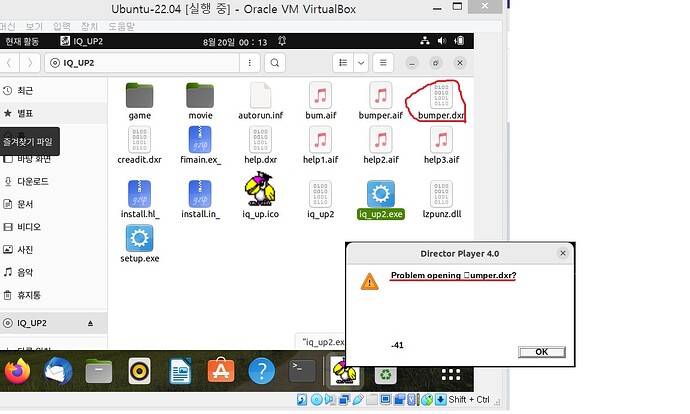Click the file manager search button
The height and width of the screenshot is (414, 690).
pyautogui.click(x=275, y=63)
